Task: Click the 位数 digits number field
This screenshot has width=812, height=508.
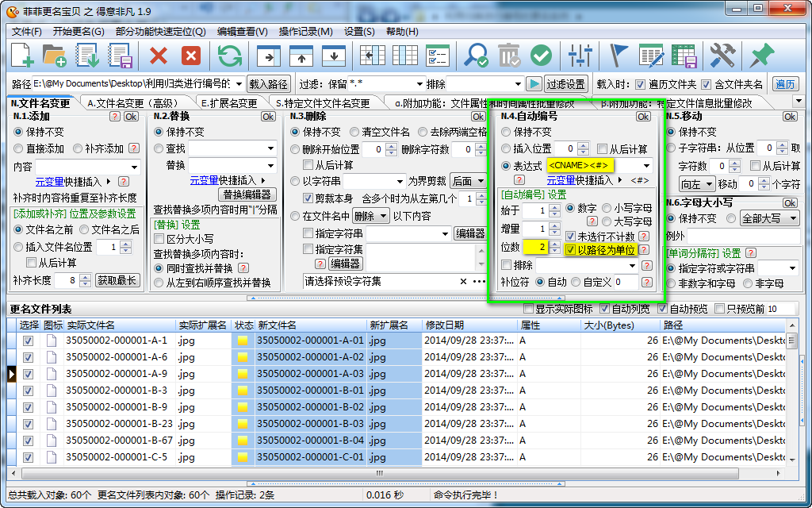Action: tap(535, 248)
